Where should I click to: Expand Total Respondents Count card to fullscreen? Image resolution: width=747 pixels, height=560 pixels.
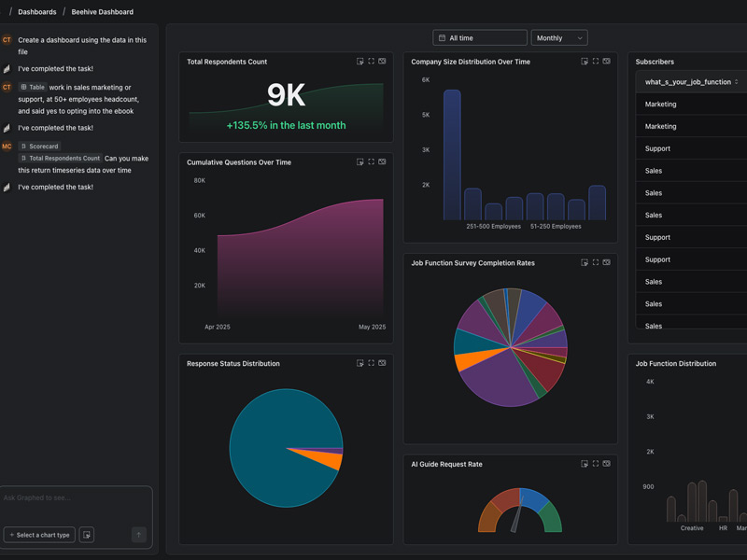click(x=371, y=62)
